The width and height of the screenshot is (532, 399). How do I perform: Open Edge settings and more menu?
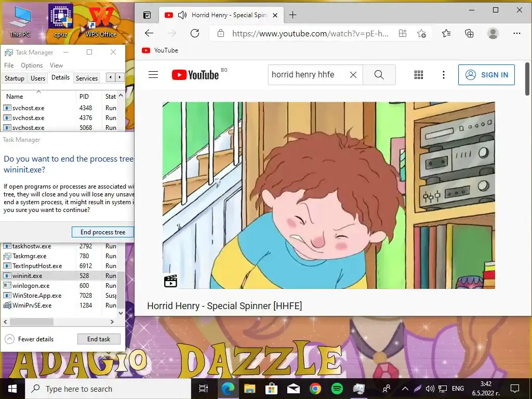tap(517, 33)
